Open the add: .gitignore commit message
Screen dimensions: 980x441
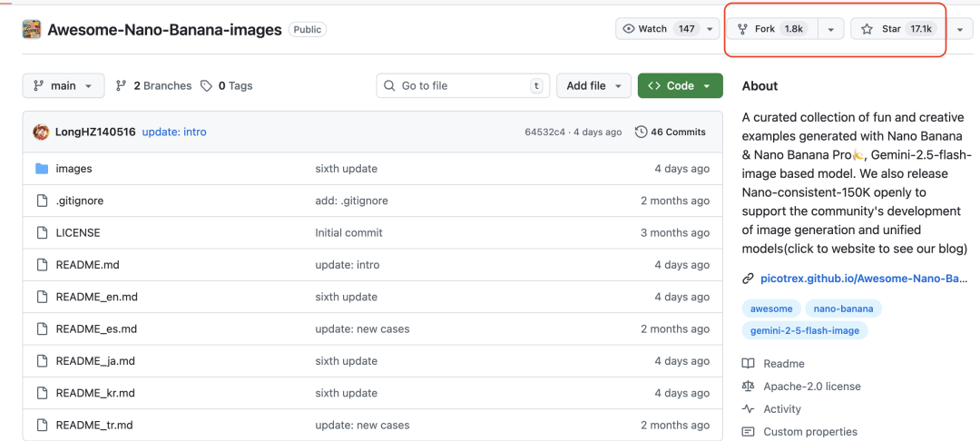[351, 201]
